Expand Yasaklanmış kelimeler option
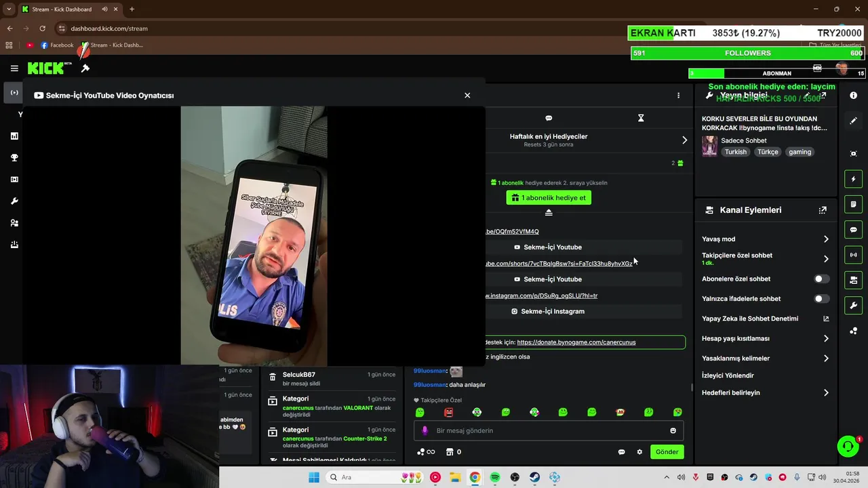 pos(826,359)
